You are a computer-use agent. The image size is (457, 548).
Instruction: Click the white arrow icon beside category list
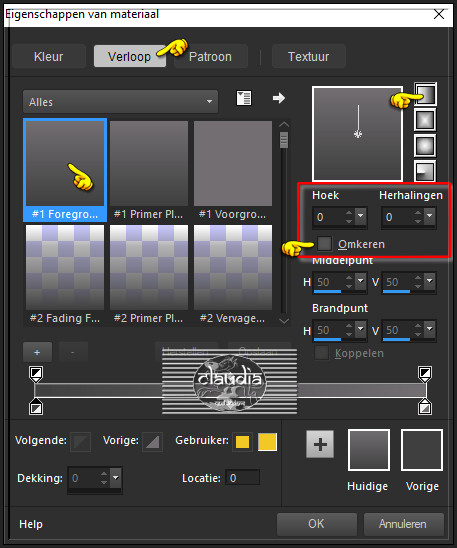pyautogui.click(x=278, y=98)
